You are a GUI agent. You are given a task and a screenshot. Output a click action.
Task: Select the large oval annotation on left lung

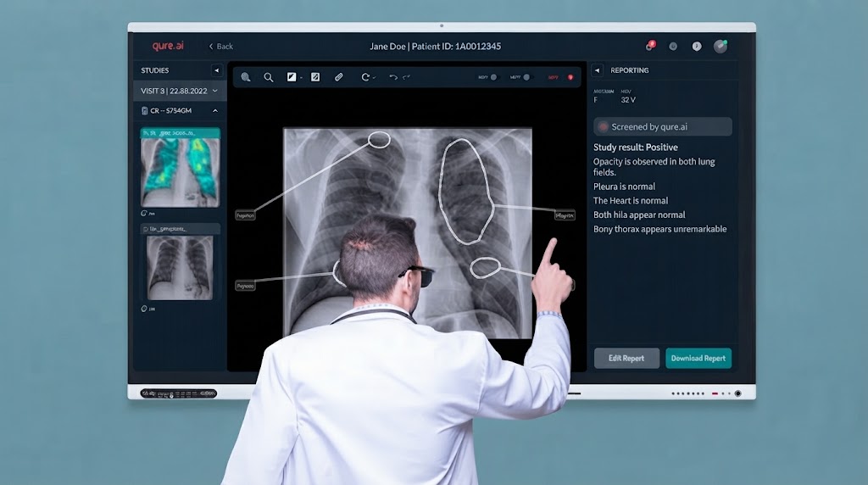pyautogui.click(x=466, y=192)
